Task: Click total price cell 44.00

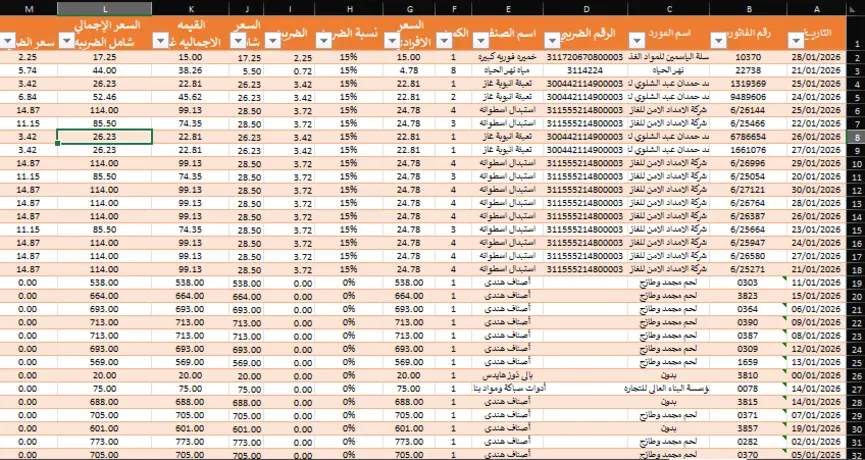Action: point(105,71)
